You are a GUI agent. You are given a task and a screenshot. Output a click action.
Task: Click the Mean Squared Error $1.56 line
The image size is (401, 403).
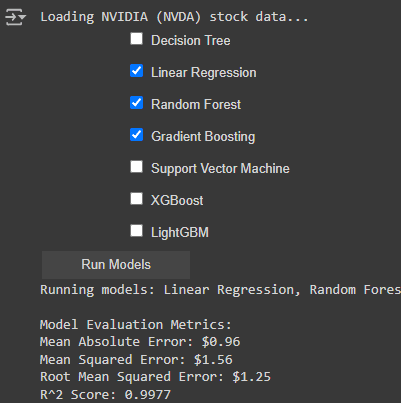click(136, 360)
